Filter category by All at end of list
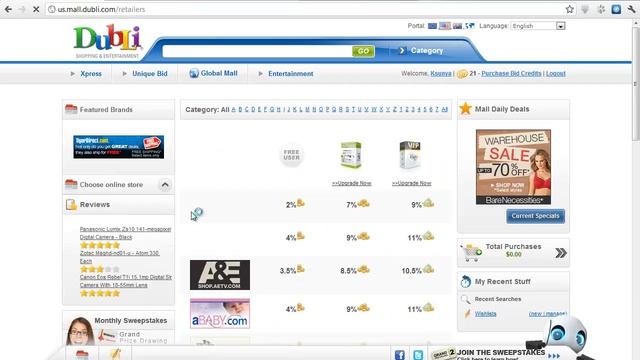The height and width of the screenshot is (360, 640). click(444, 109)
